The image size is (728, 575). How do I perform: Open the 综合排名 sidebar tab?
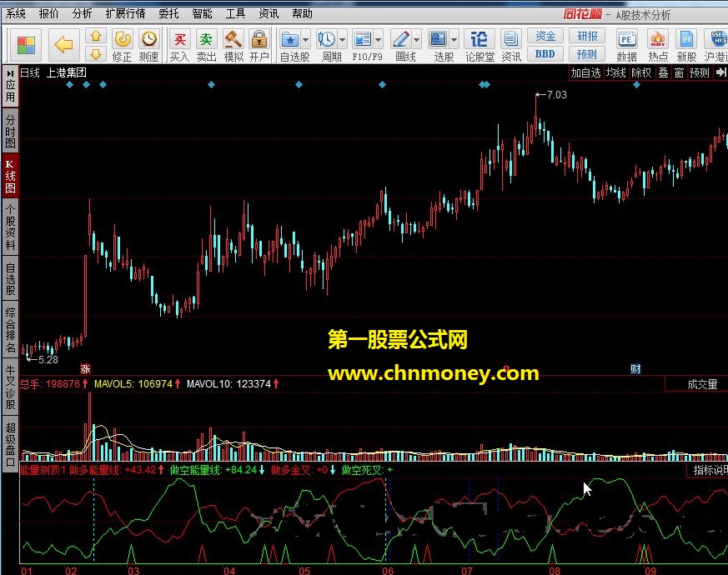point(10,330)
